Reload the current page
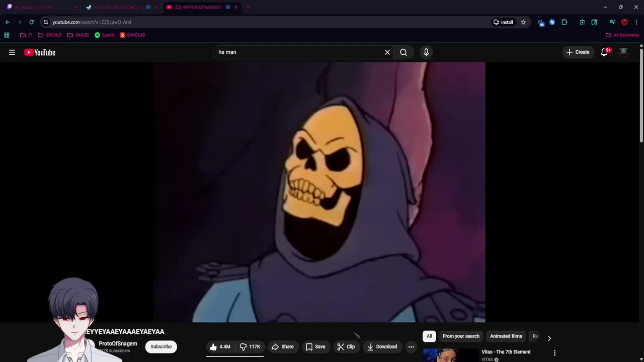Screen dimensions: 644x362 (31, 22)
